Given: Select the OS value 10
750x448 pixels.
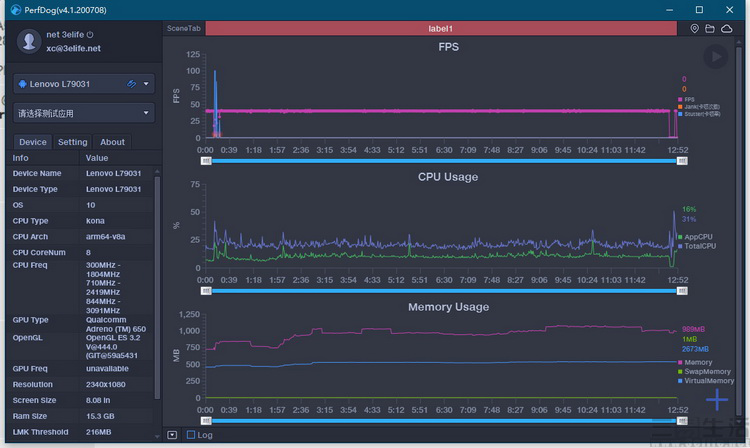Looking at the screenshot, I should click(90, 205).
